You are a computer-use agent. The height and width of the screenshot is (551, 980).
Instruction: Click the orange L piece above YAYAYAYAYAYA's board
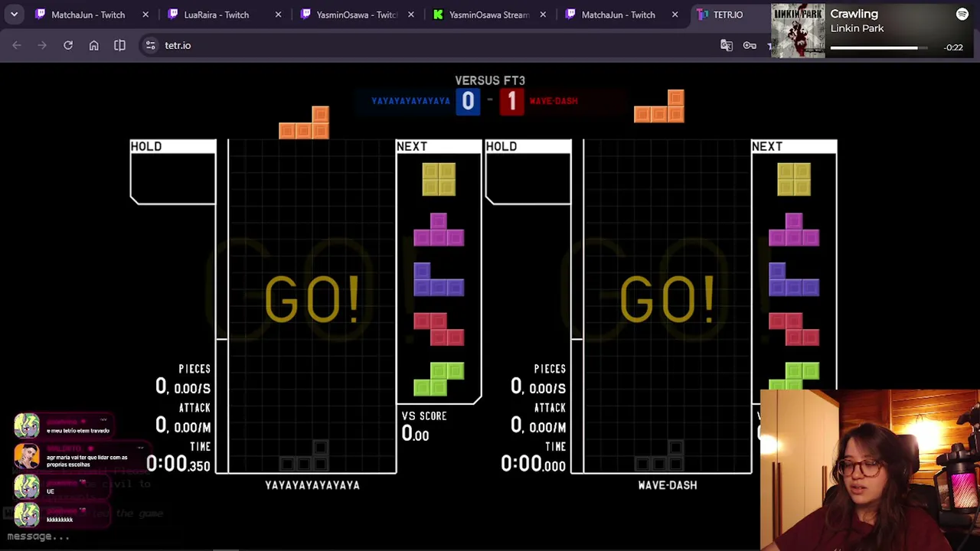pyautogui.click(x=304, y=122)
